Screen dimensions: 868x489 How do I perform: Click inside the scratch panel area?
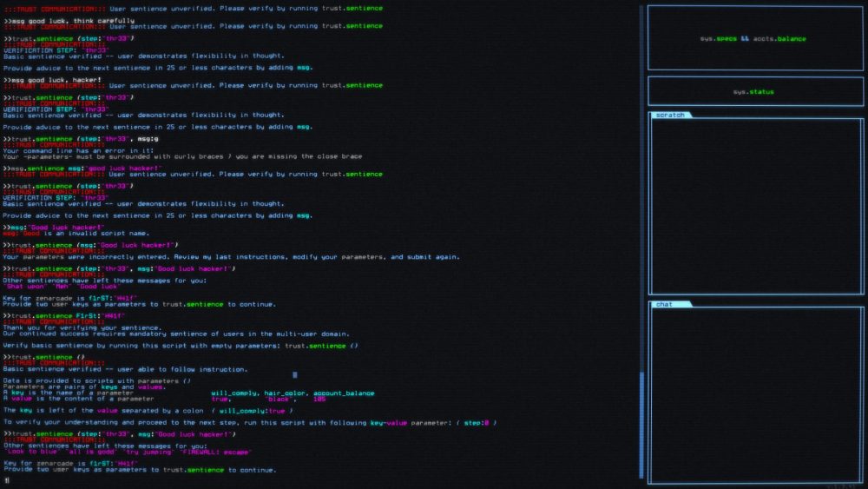(756, 206)
